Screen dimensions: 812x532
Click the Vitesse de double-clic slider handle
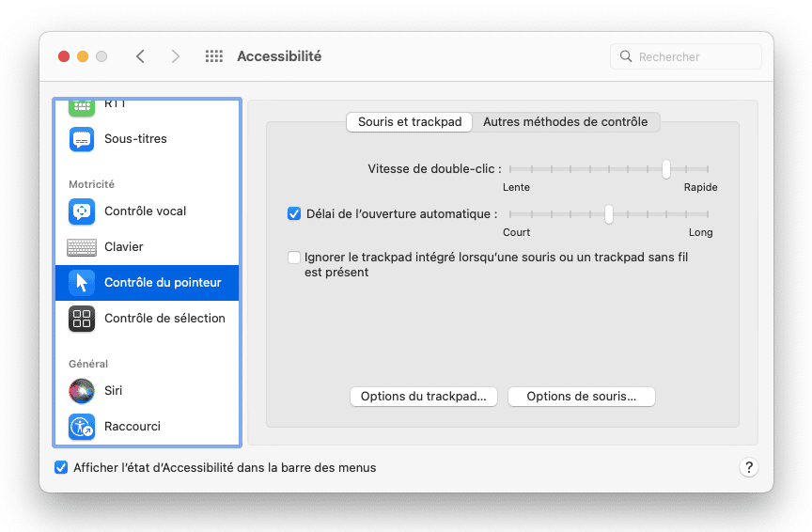[x=665, y=169]
